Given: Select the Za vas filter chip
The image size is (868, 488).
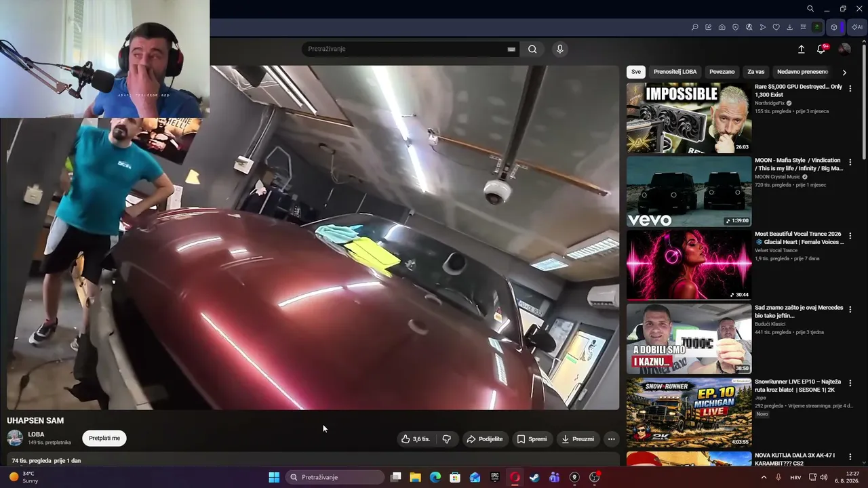Looking at the screenshot, I should coord(755,72).
